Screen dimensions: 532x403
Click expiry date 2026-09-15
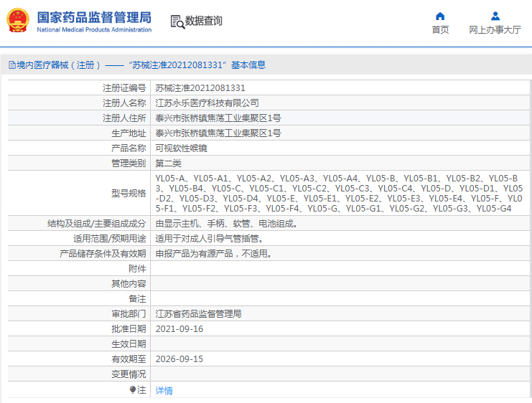pyautogui.click(x=179, y=359)
